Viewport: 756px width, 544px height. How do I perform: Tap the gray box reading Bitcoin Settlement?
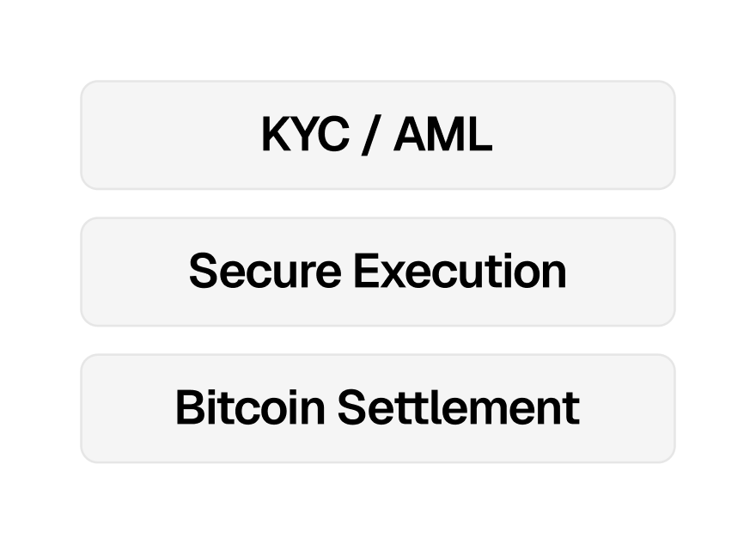pos(377,408)
